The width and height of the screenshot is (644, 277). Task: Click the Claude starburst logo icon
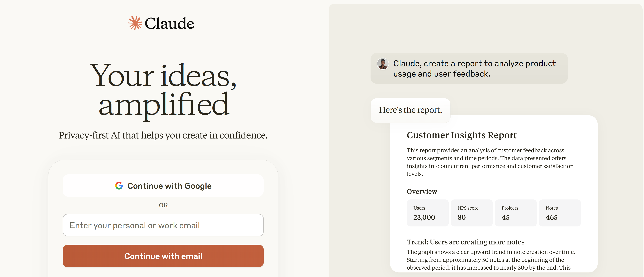click(135, 23)
